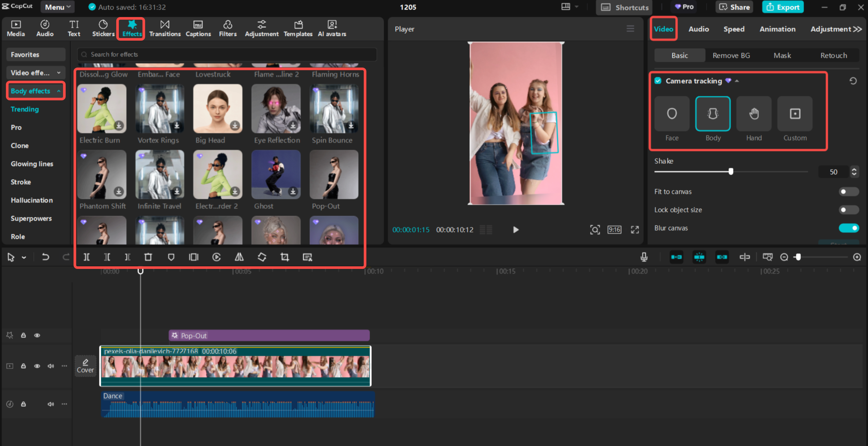Adjust the Shake slider handle
This screenshot has height=446, width=868.
point(731,171)
